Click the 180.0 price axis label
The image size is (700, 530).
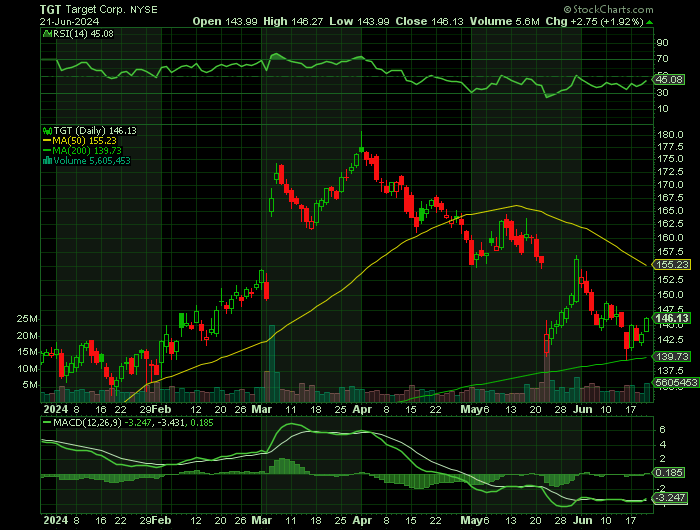671,134
